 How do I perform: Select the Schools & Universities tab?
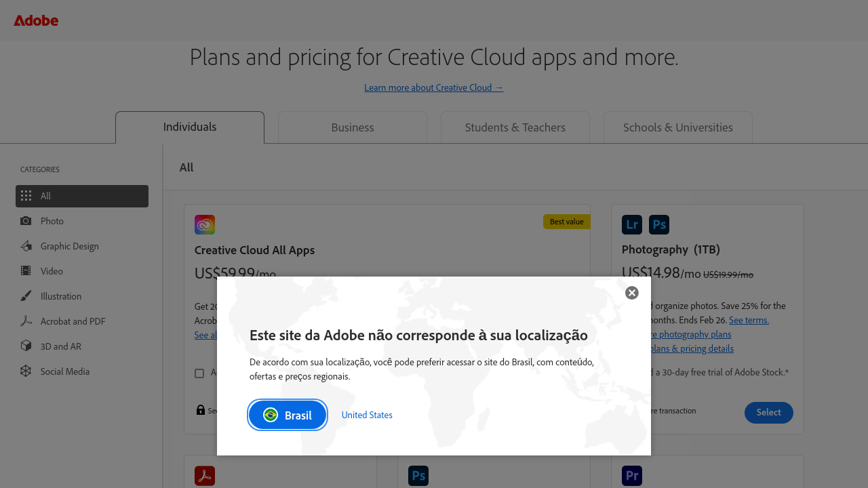(x=677, y=127)
